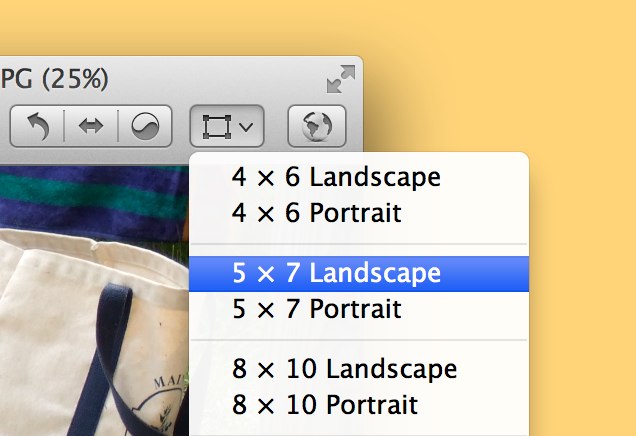
Task: Expand crop presets using the chevron arrow
Action: tap(246, 127)
